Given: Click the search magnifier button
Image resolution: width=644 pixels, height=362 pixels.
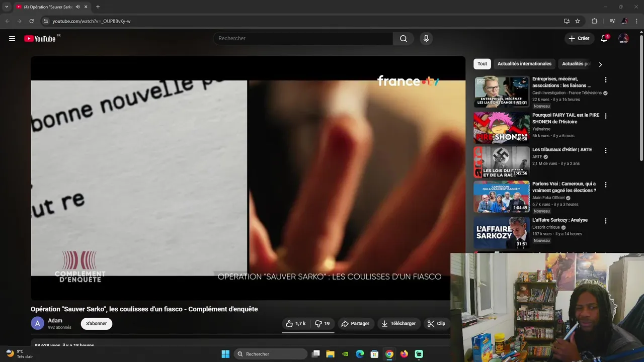Looking at the screenshot, I should pos(404,39).
